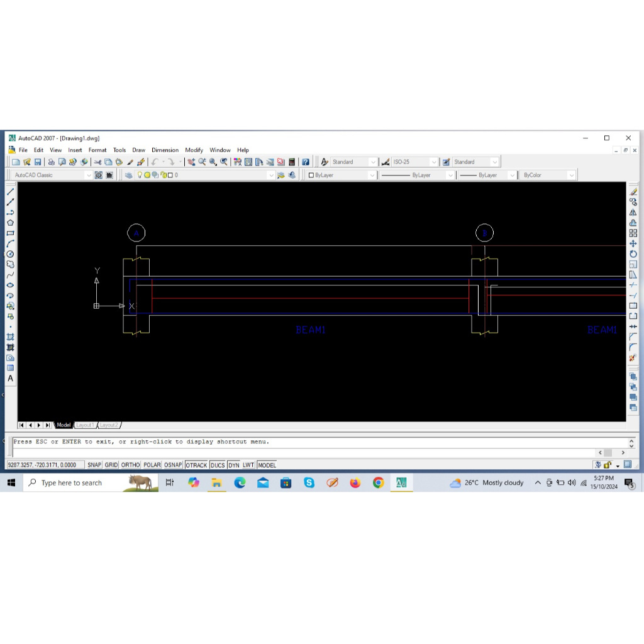
Task: Enable OTRACK in the status bar
Action: [x=196, y=465]
